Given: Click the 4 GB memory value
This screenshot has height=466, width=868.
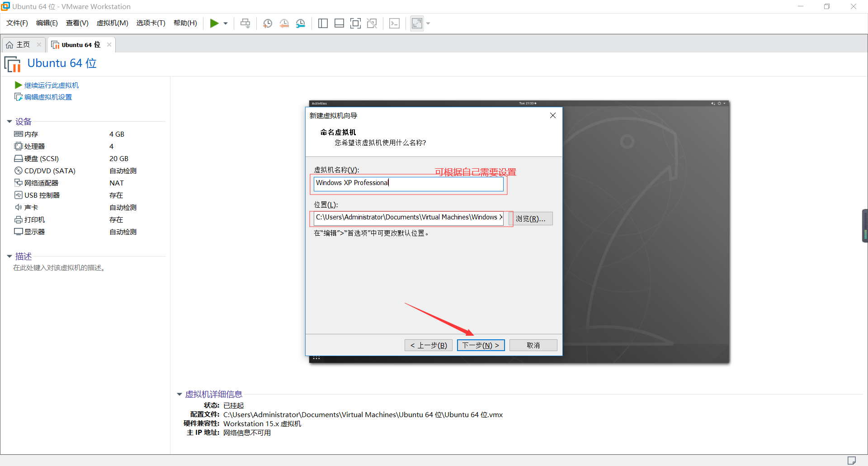Looking at the screenshot, I should [117, 134].
